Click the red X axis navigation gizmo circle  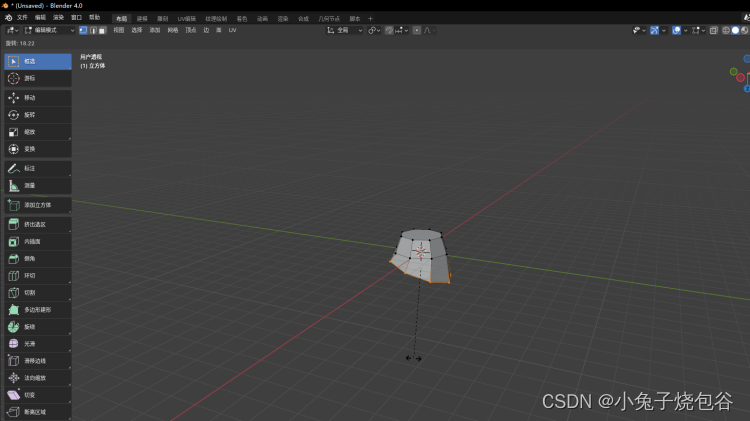(x=740, y=78)
